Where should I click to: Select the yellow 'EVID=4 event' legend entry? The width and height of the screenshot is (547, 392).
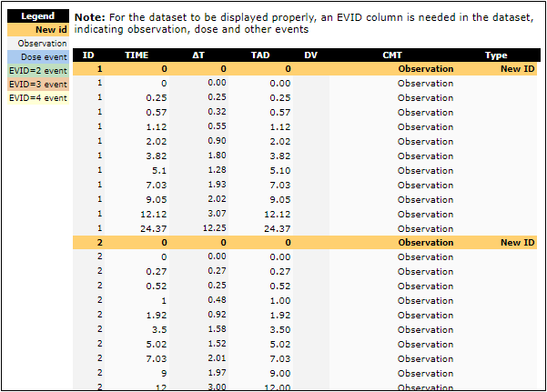(x=38, y=97)
